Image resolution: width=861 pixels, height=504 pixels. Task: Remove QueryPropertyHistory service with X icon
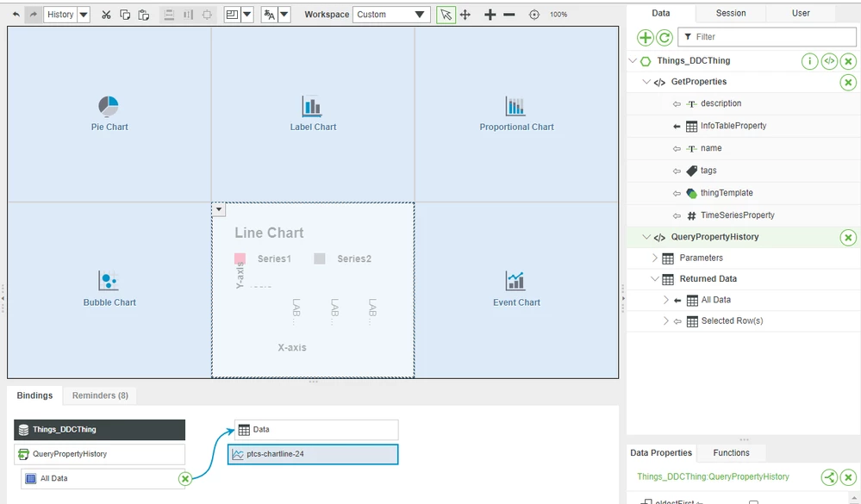(x=848, y=238)
